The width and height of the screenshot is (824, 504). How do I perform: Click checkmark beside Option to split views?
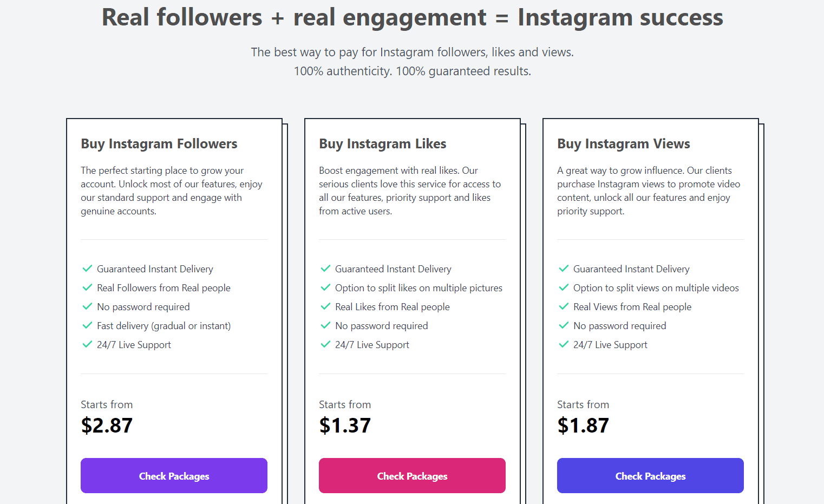click(x=564, y=287)
